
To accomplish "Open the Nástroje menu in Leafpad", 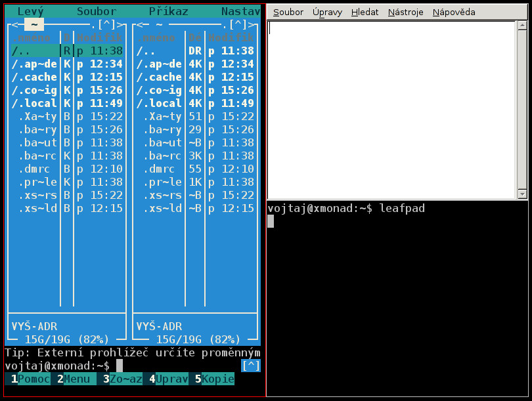I will coord(405,12).
